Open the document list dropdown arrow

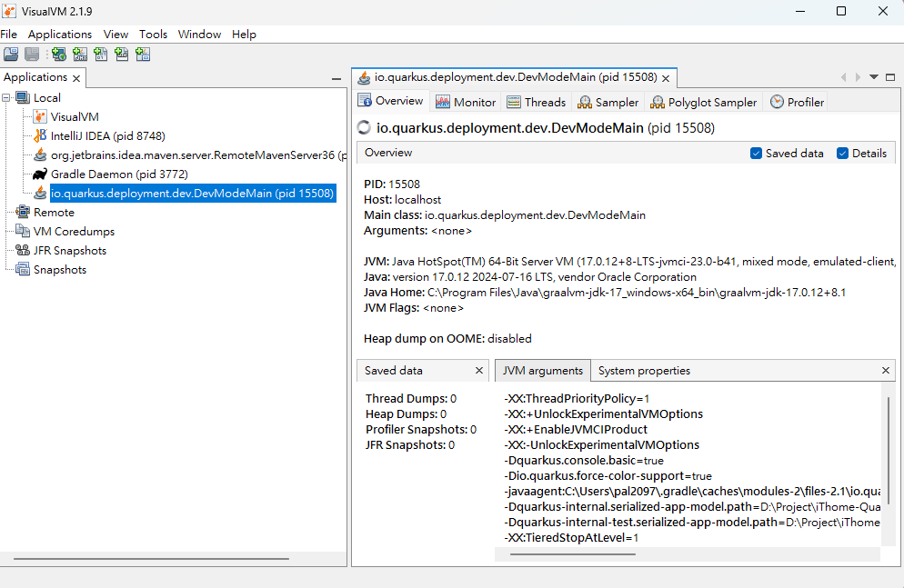[874, 76]
